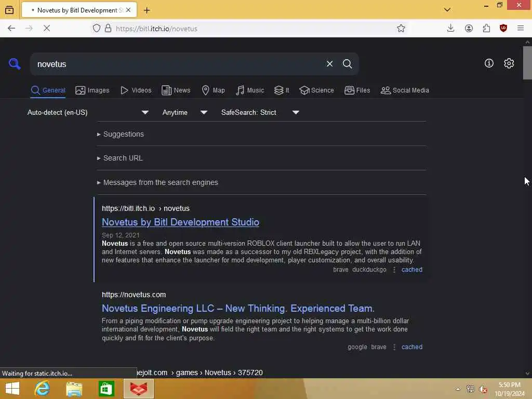Open uBlock Origin shield icon

point(503,29)
